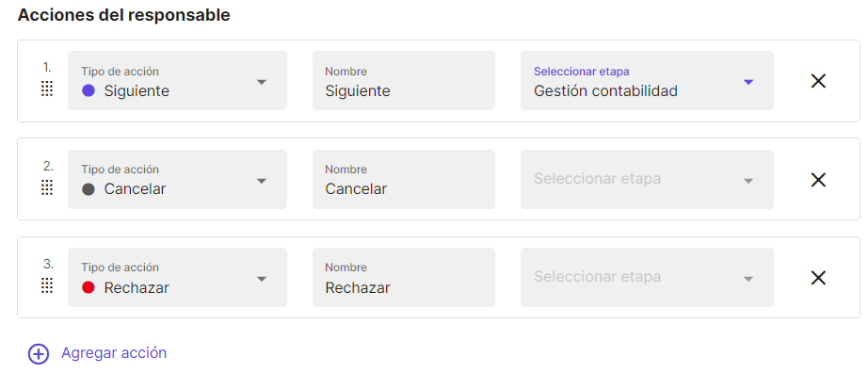The width and height of the screenshot is (868, 373).
Task: Open Tipo de acción dropdown for Siguiente
Action: [177, 80]
